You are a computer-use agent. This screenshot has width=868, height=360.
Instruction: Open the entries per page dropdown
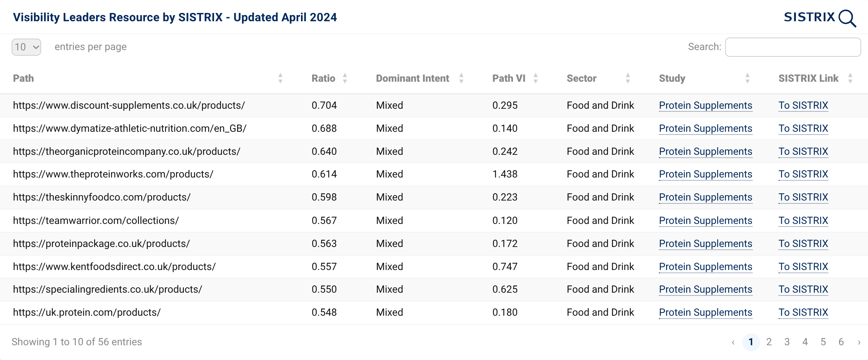coord(26,47)
